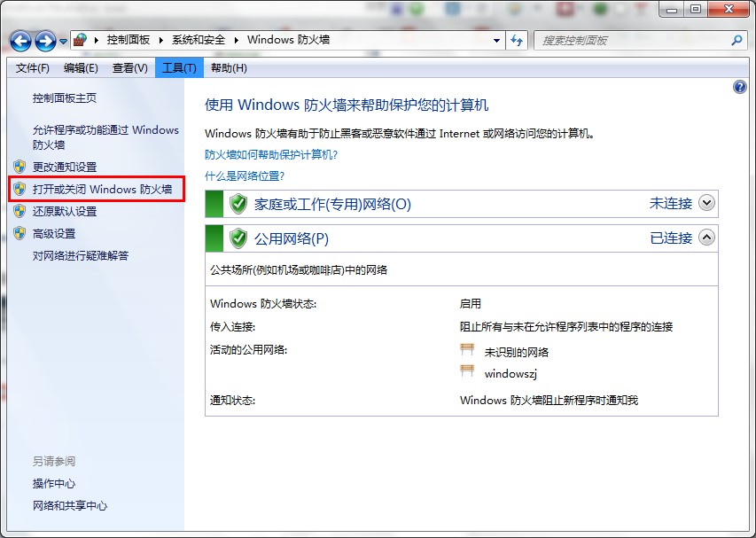Open help via the question mark icon

(739, 86)
